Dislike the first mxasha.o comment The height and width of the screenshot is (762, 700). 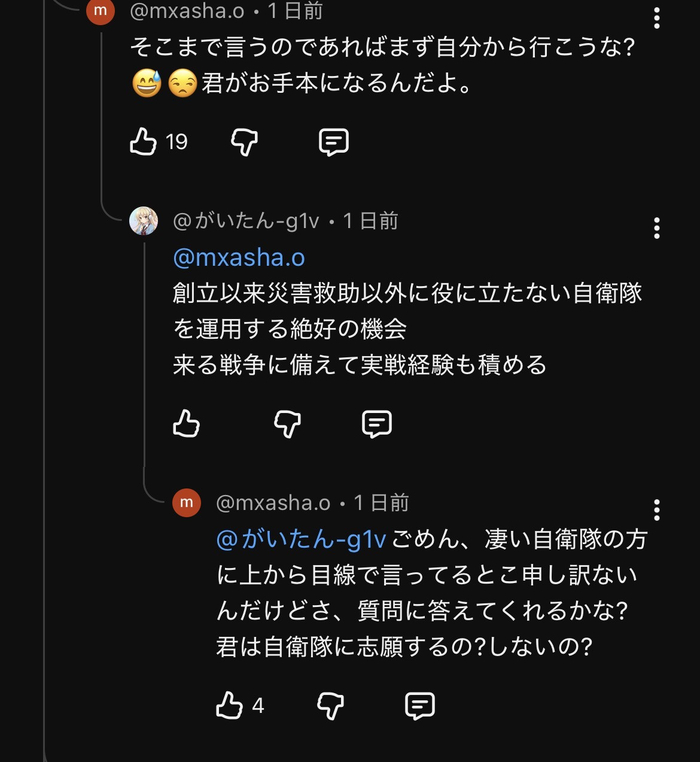coord(244,142)
